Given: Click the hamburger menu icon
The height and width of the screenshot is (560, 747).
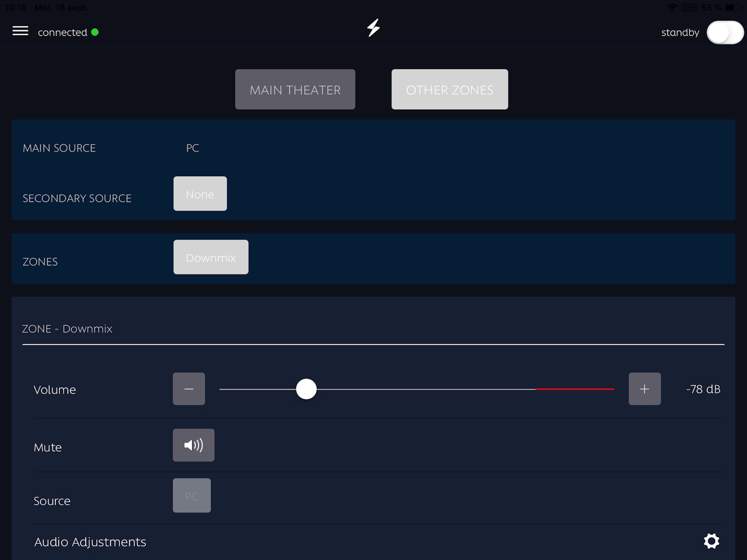Looking at the screenshot, I should click(x=21, y=32).
